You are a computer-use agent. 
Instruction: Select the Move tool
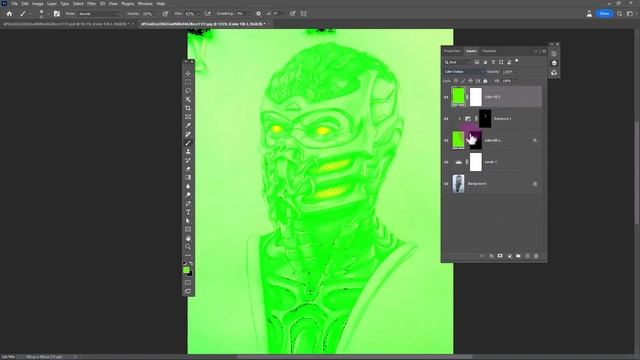click(x=188, y=73)
